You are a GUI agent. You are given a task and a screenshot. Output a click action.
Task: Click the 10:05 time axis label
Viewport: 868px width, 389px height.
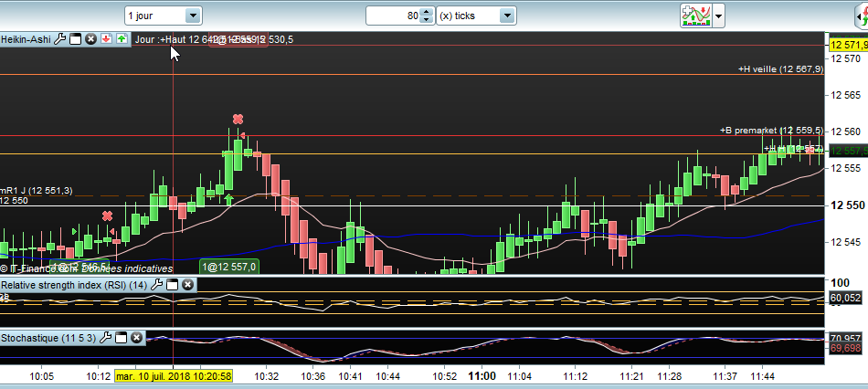[x=41, y=376]
